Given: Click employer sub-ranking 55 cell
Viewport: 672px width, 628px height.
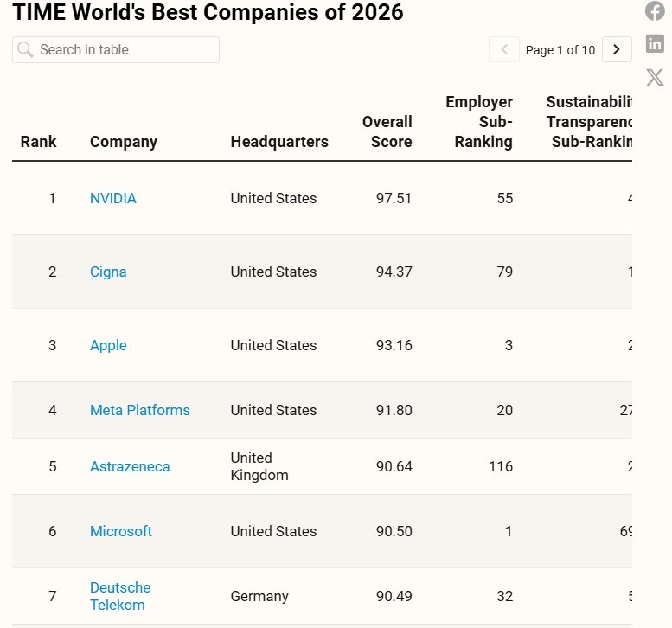Looking at the screenshot, I should 505,198.
